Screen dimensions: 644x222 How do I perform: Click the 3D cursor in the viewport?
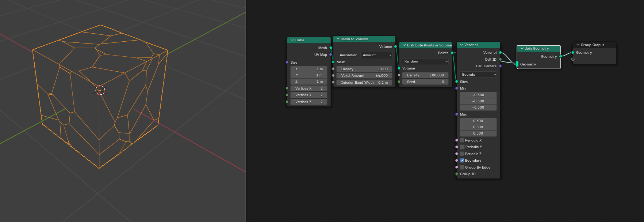tap(100, 90)
